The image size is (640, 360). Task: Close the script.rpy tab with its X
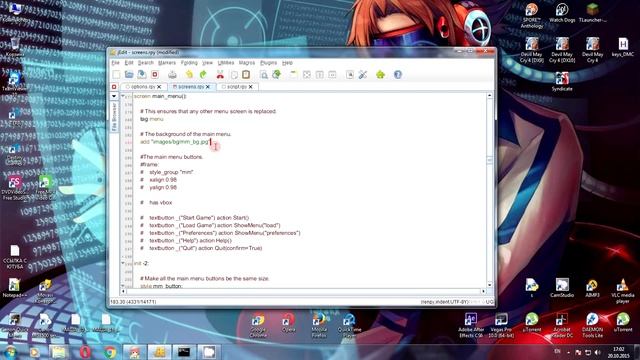coord(251,87)
